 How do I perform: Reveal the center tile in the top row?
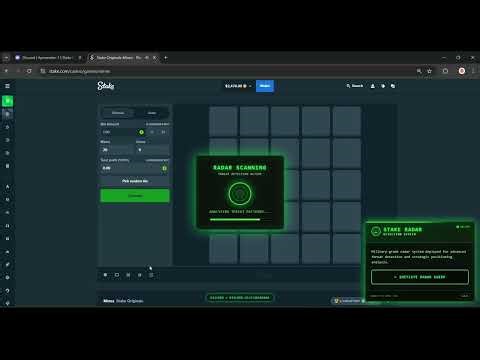click(x=285, y=121)
